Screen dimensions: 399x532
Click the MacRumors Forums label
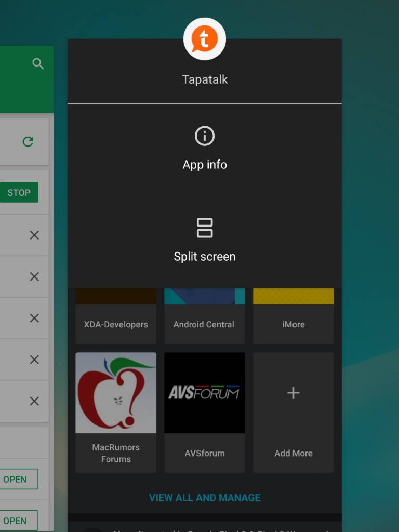tap(116, 453)
